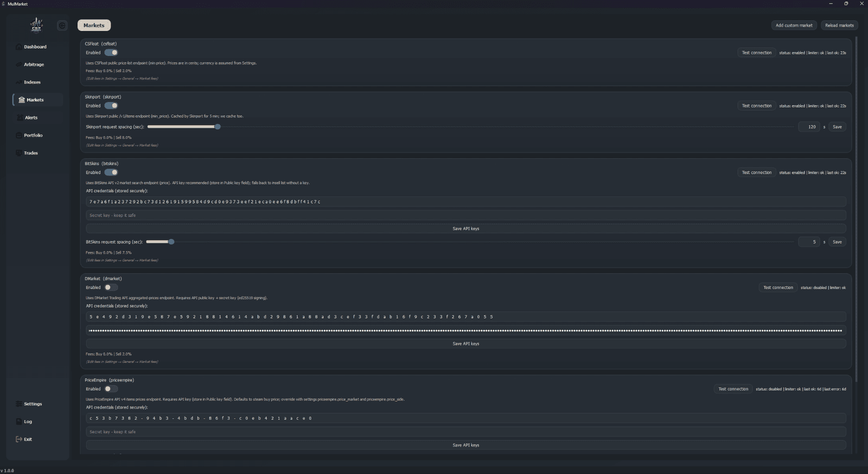Click BitSkins 'Fees: Buy 0.0% | Sell 7.5%' text
Viewport: 868px width, 474px height.
point(108,253)
